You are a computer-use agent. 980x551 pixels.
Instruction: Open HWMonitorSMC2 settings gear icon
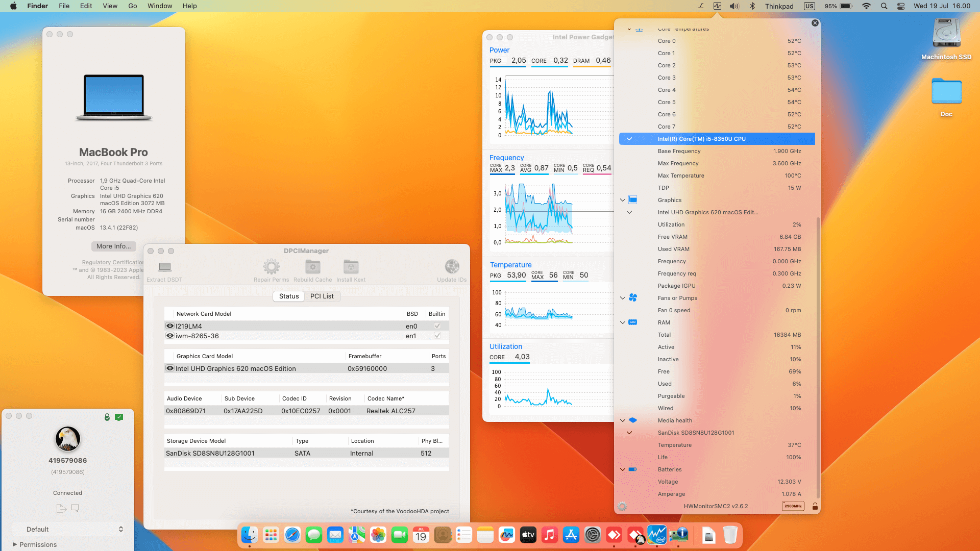622,506
